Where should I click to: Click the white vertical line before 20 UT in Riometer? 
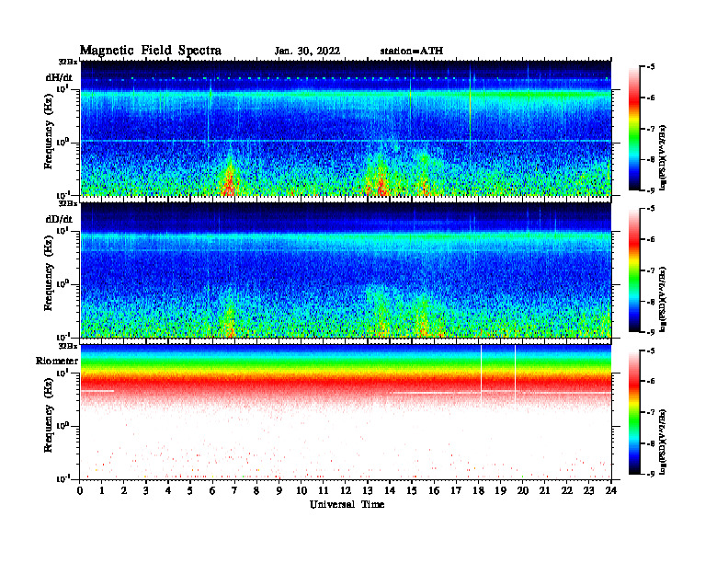tap(515, 373)
